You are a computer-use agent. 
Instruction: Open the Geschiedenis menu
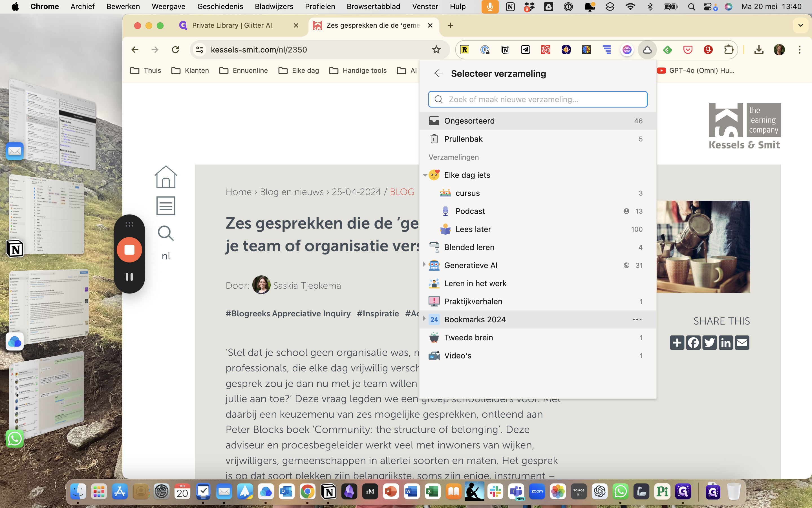tap(220, 7)
